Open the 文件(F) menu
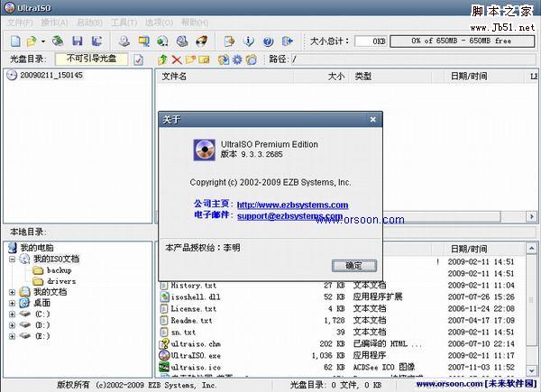The width and height of the screenshot is (541, 392). 20,23
